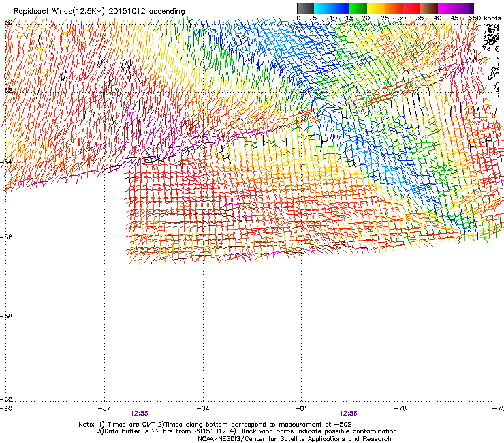Click the red 30-35 knots legend color

[411, 8]
